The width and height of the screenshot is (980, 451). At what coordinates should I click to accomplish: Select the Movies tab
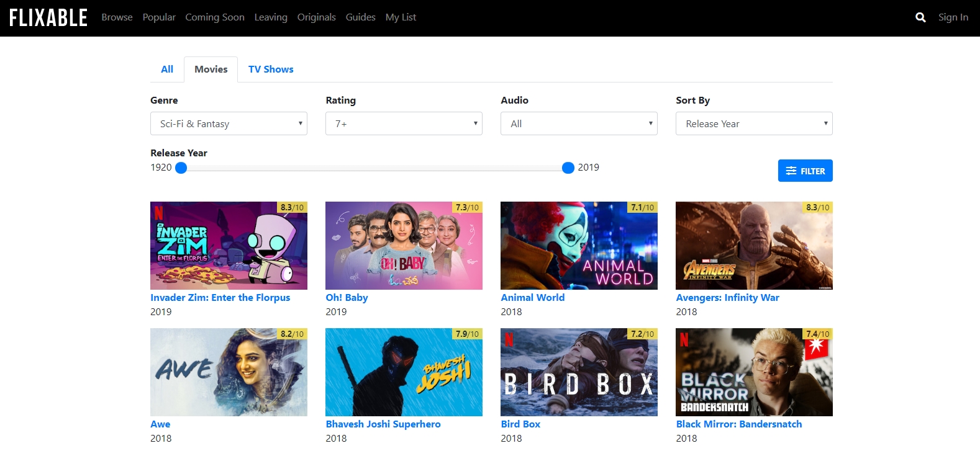tap(211, 69)
